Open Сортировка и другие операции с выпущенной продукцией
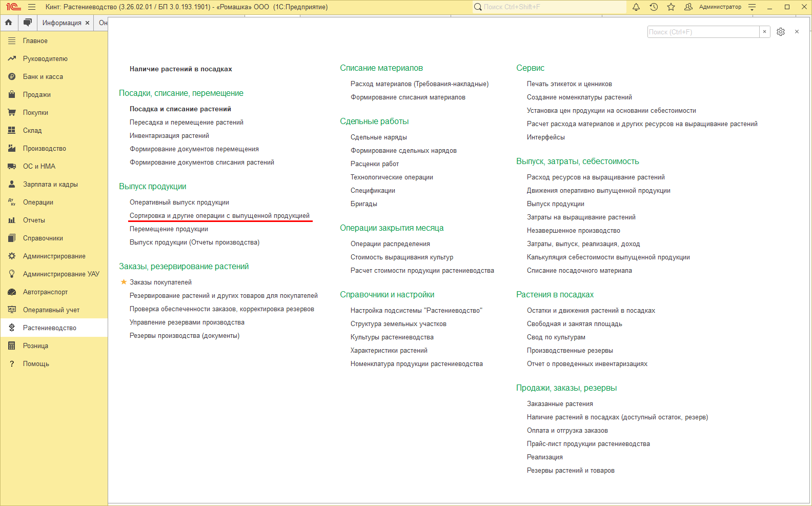 (219, 216)
